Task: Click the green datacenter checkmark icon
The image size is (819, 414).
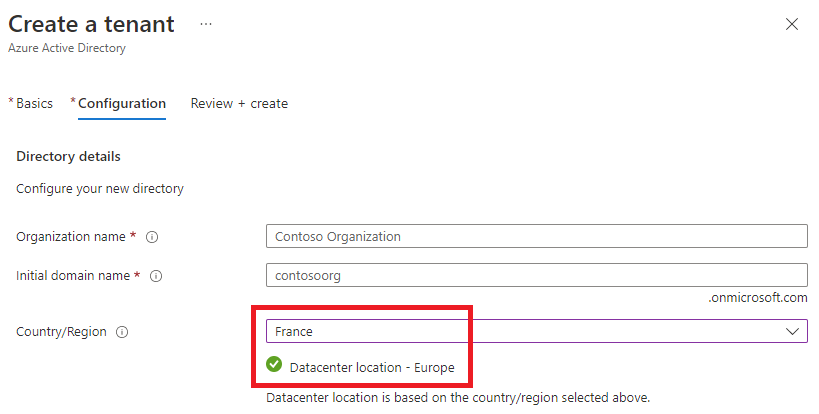Action: (274, 364)
